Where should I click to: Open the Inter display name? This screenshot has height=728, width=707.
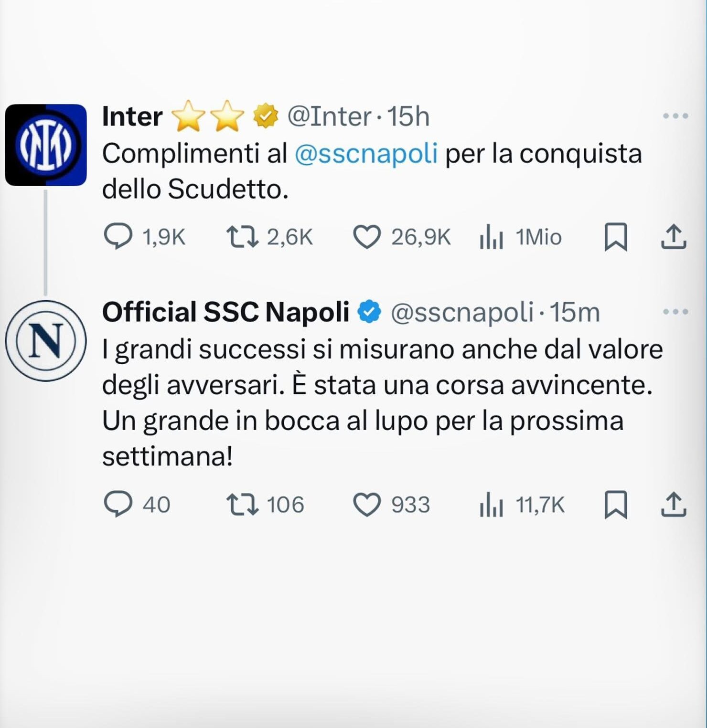132,116
